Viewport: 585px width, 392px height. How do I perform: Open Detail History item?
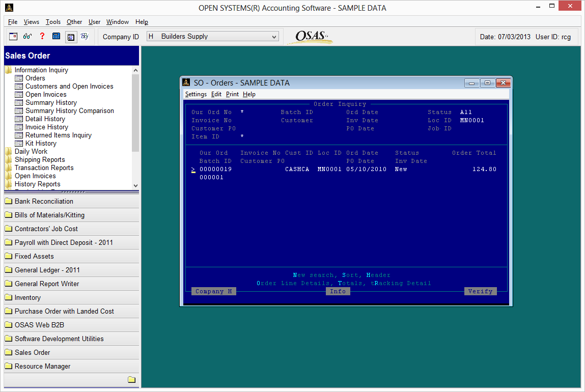pos(45,119)
